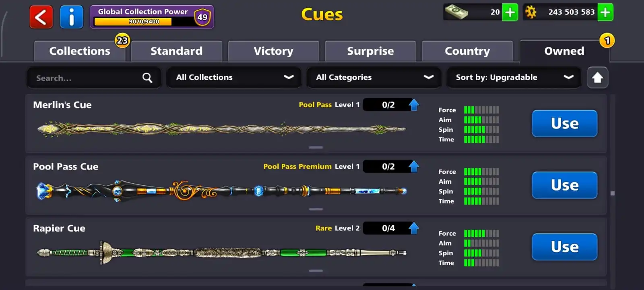Tap the sort-order up arrow icon

coord(597,77)
